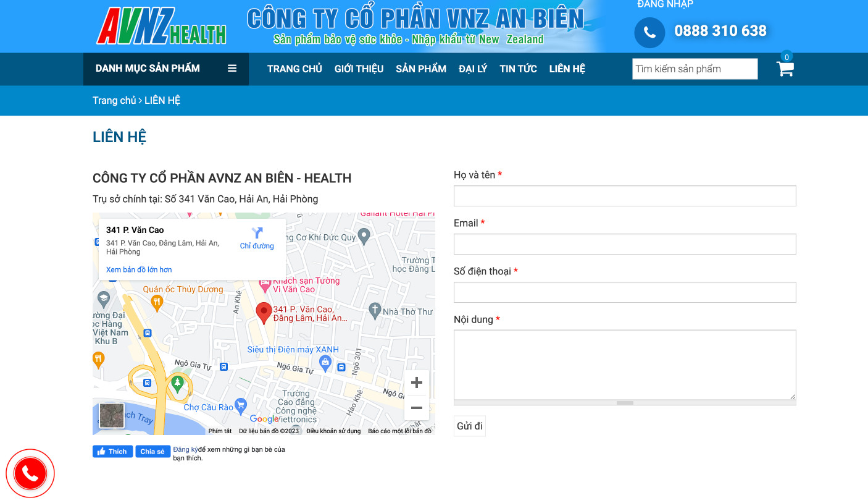Screen dimensions: 868x503
Task: Navigate to TIN TỨC
Action: pos(518,69)
